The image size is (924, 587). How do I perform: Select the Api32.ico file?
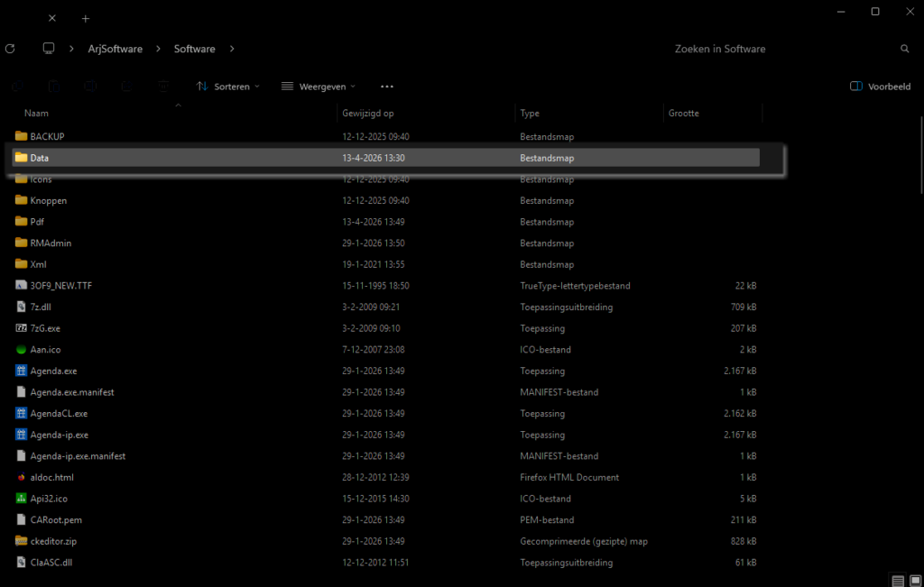(x=51, y=499)
